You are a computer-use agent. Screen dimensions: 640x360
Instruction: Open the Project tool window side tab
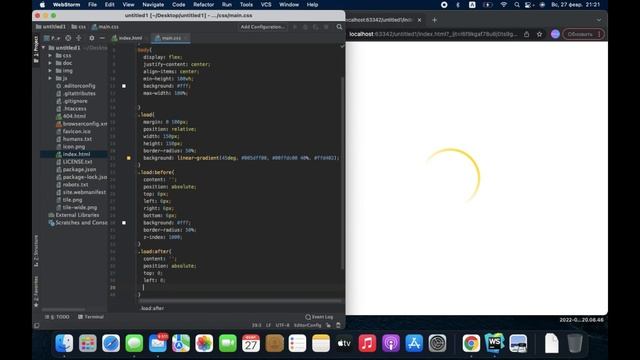[36, 49]
